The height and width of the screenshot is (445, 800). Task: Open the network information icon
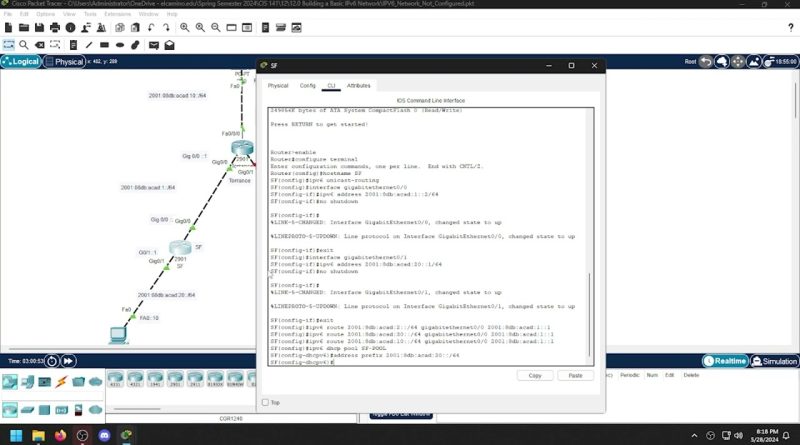70,28
